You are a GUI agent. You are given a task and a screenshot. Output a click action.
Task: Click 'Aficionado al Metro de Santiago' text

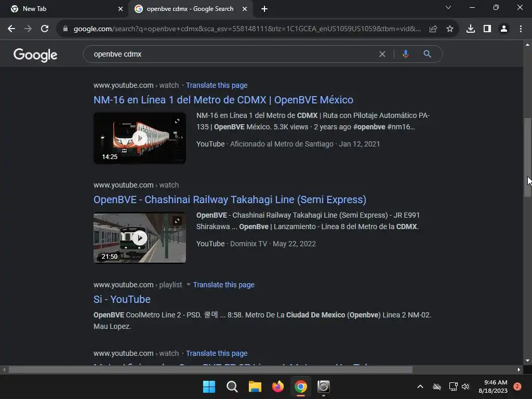click(x=282, y=144)
